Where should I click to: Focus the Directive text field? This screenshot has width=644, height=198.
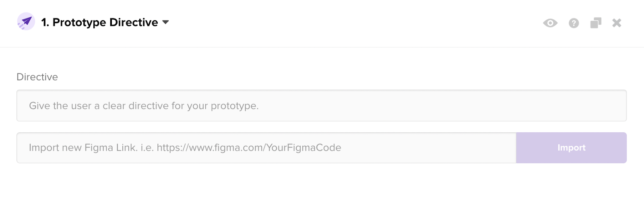[x=321, y=106]
